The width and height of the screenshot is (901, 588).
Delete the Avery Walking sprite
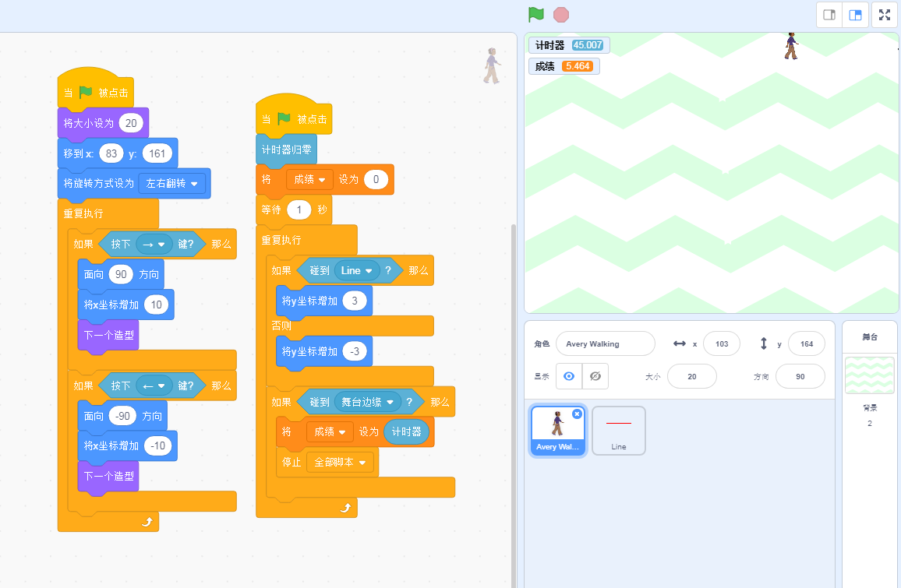coord(577,414)
